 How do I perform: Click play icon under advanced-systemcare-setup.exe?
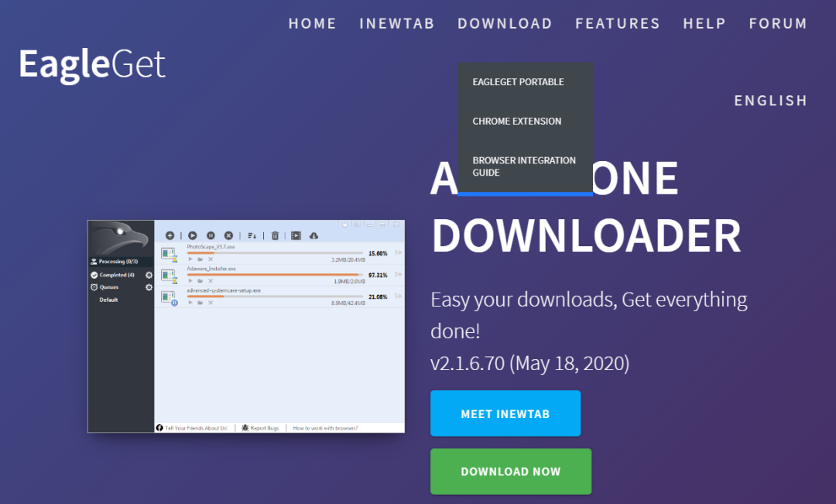190,303
